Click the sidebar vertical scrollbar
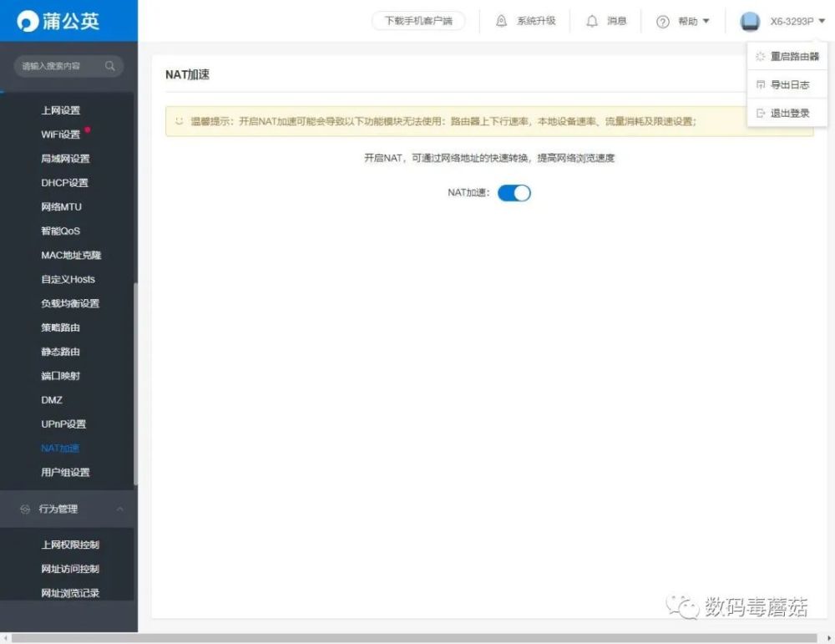Screen dimensions: 835x644 (x=135, y=383)
